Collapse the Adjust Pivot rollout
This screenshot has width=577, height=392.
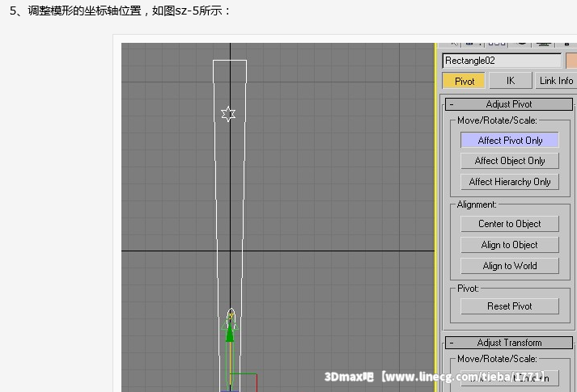tap(509, 104)
